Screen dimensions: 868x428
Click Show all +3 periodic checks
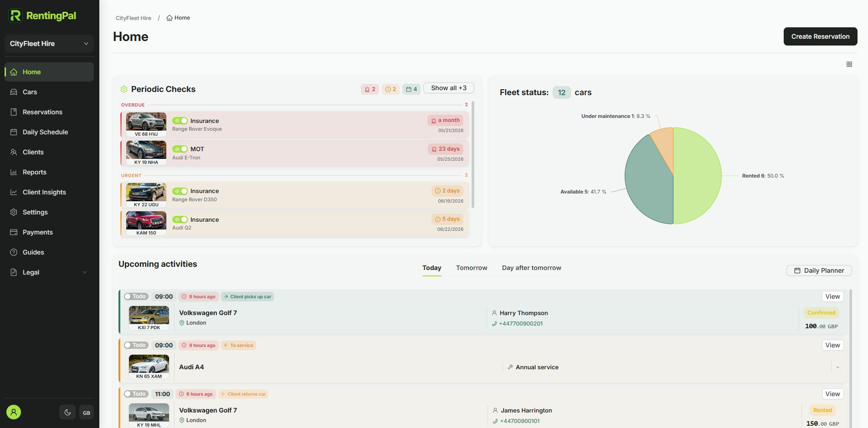(x=449, y=88)
